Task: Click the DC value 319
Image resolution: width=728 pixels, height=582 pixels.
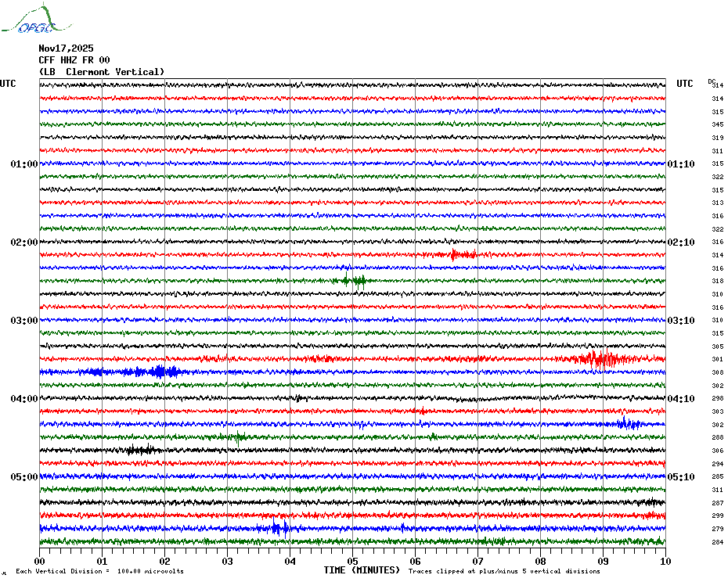Action: click(718, 138)
